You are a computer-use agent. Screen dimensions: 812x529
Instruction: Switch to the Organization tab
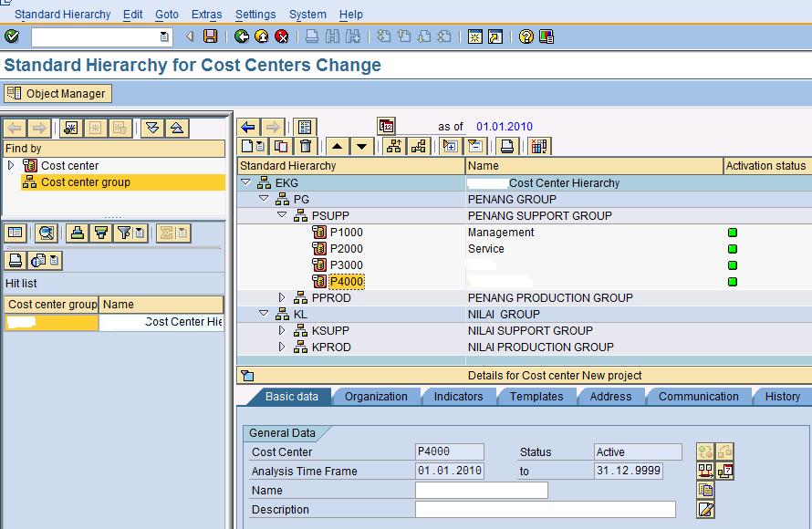pyautogui.click(x=378, y=396)
